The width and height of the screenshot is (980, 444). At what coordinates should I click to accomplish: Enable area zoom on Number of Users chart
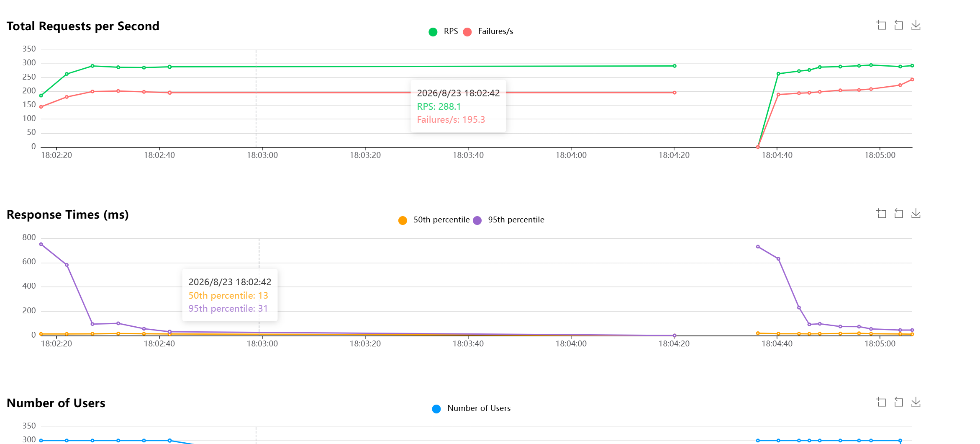click(x=881, y=402)
